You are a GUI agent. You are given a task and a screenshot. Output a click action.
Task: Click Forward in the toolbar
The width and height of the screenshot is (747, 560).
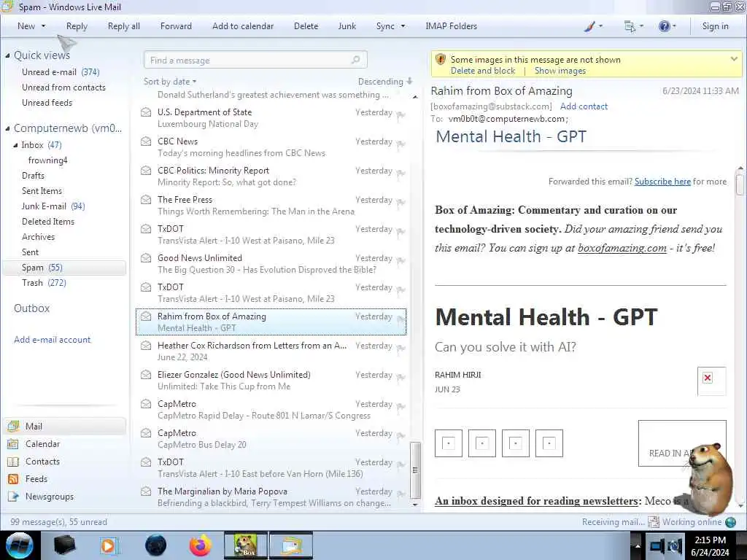[176, 26]
